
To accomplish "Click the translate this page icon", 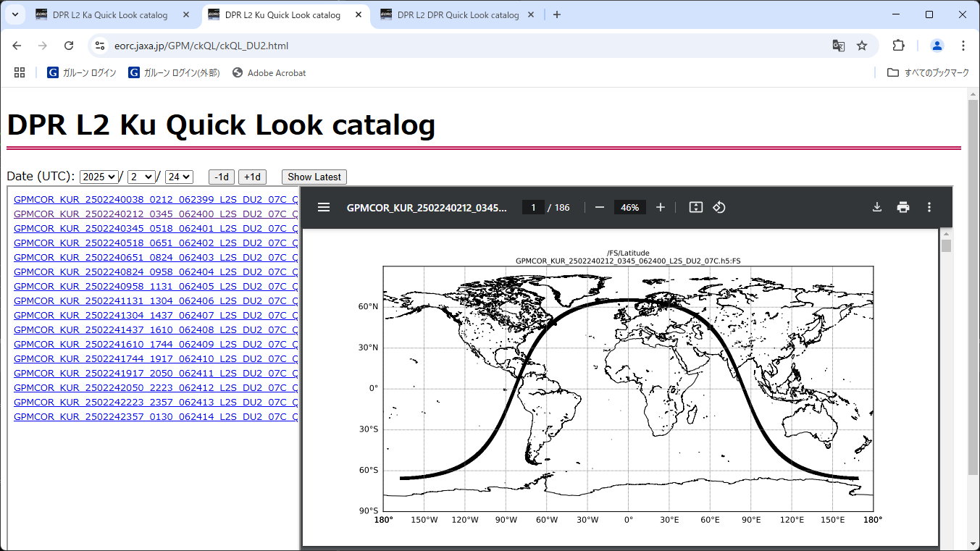I will click(839, 46).
